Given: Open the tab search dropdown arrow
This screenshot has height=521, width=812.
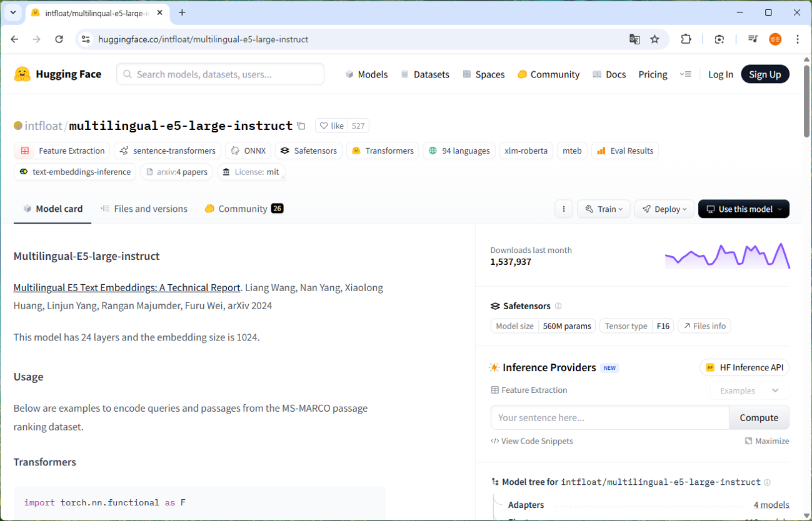Looking at the screenshot, I should pos(13,12).
